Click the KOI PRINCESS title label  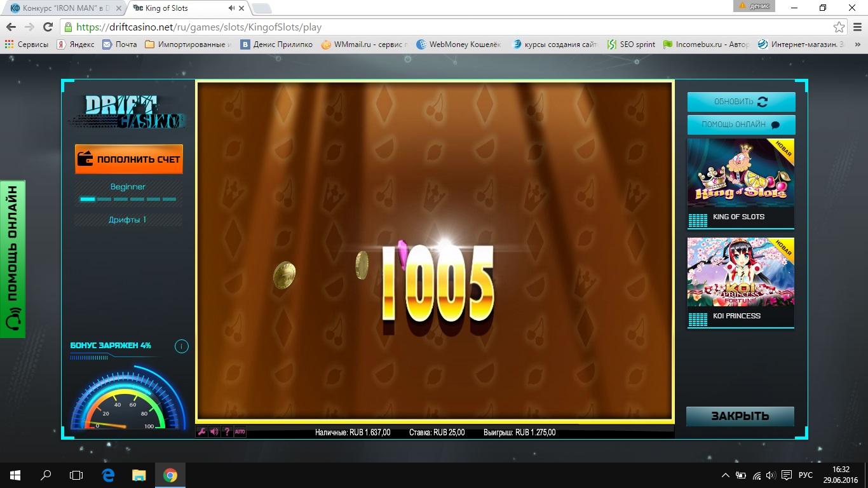click(736, 316)
